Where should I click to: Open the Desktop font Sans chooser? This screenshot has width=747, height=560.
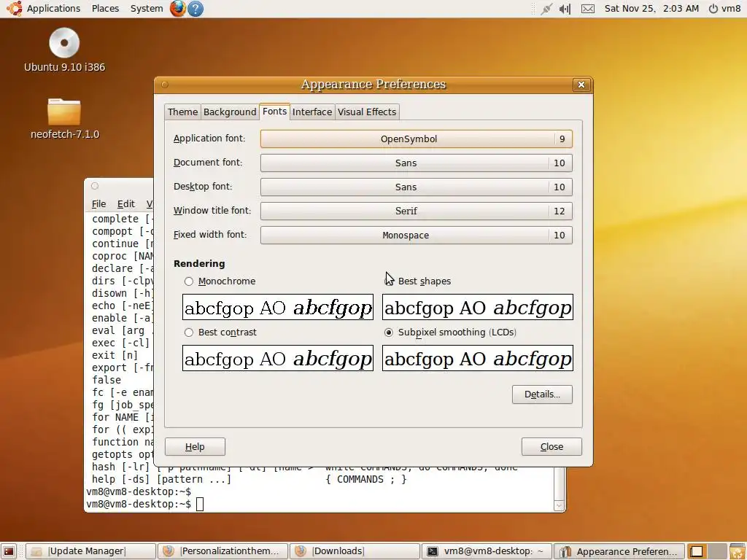coord(417,187)
